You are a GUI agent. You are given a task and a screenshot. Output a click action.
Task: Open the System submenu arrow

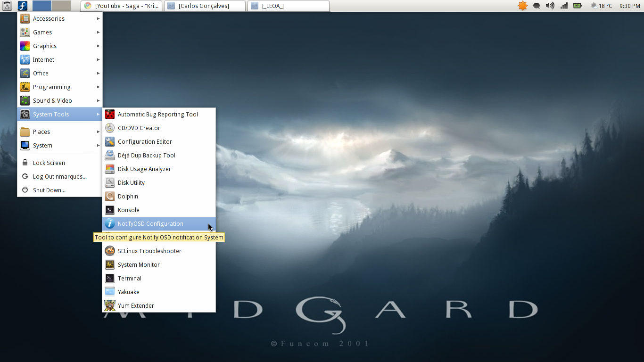[x=99, y=146]
